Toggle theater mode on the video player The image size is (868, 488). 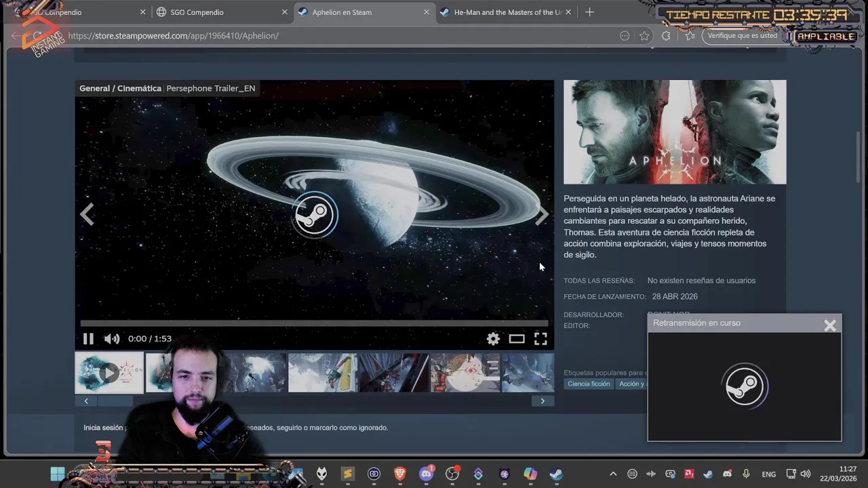point(517,339)
